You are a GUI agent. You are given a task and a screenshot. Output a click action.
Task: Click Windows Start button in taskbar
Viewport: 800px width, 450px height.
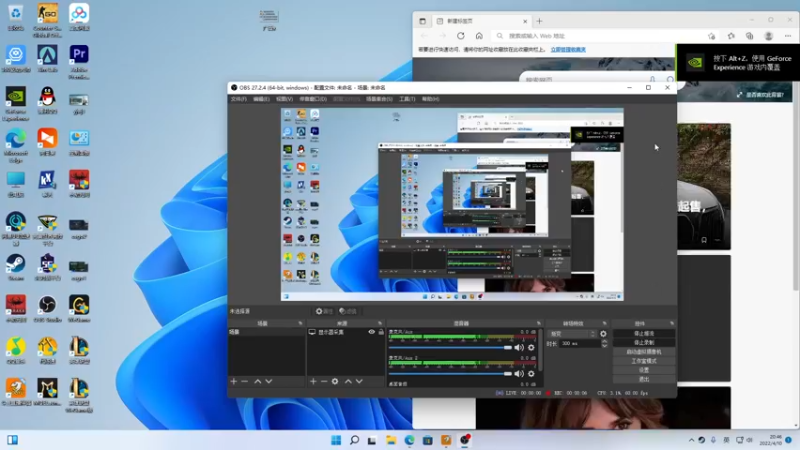(x=336, y=440)
